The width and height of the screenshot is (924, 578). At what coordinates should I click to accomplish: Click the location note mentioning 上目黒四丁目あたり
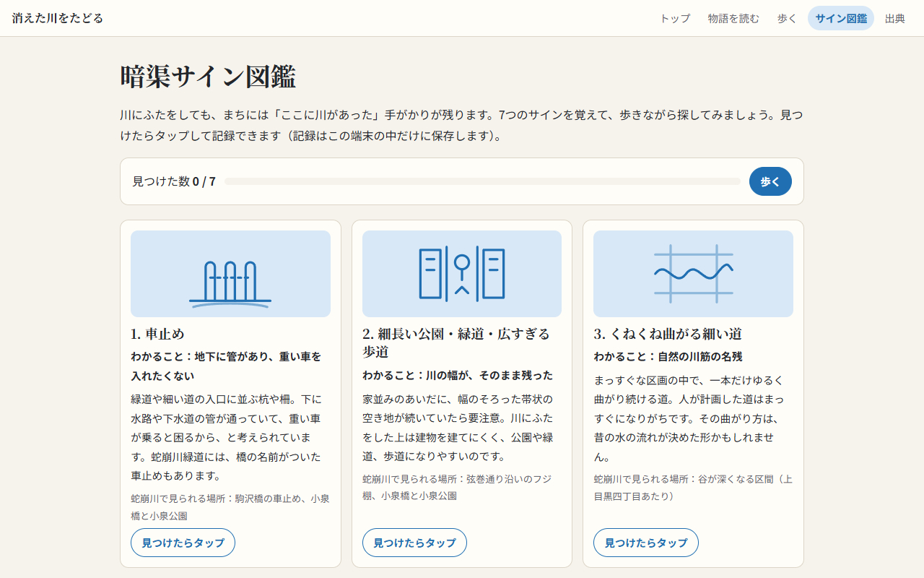point(693,488)
